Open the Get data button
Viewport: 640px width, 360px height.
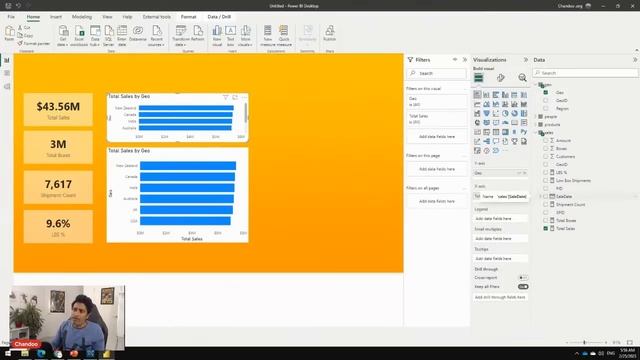click(63, 36)
